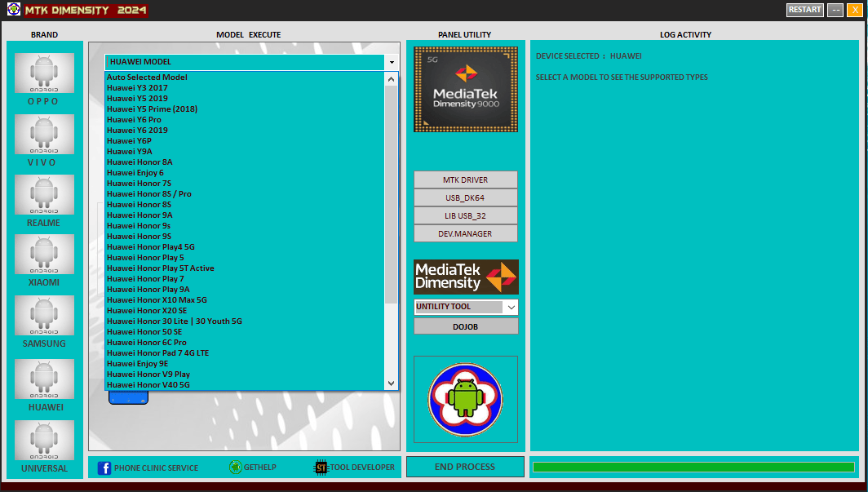Open the TOOL DEVELOPER link
The image size is (868, 492).
pyautogui.click(x=362, y=467)
